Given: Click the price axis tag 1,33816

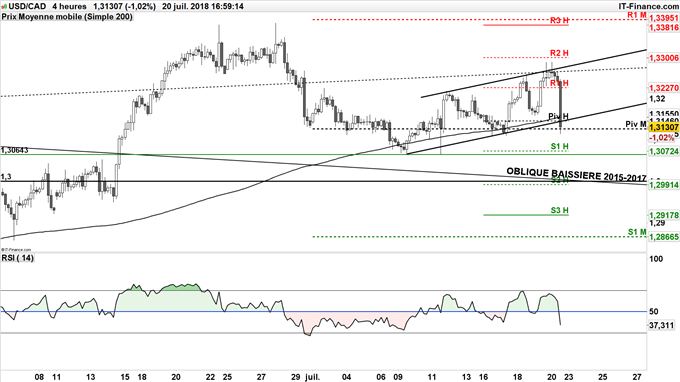Looking at the screenshot, I should pos(664,27).
